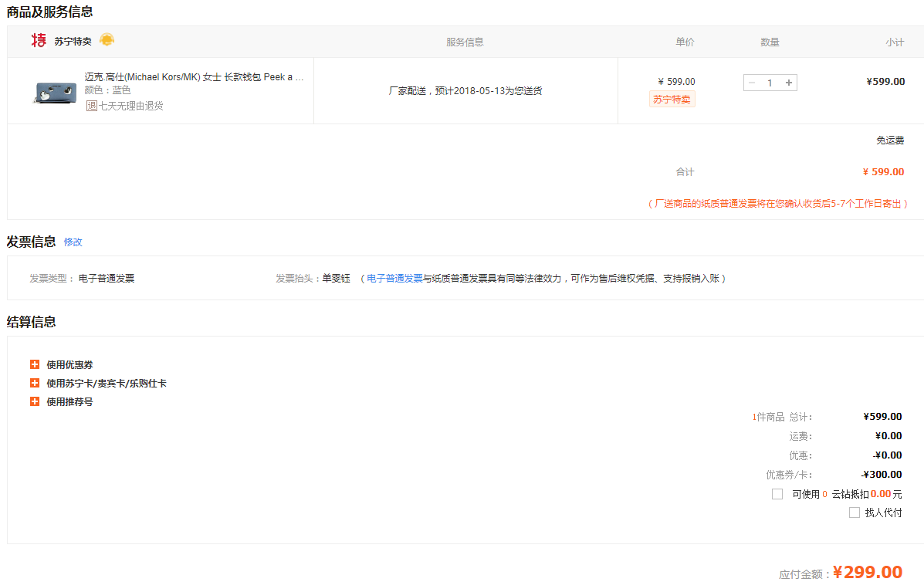Expand the 使用苏宁卡/贵宾卡/乐购仕卡 plus icon

35,383
